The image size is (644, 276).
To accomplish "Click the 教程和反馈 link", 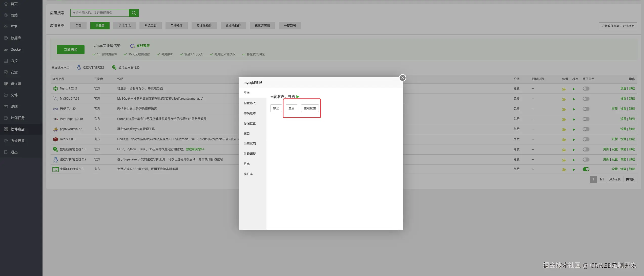I will coord(195,149).
